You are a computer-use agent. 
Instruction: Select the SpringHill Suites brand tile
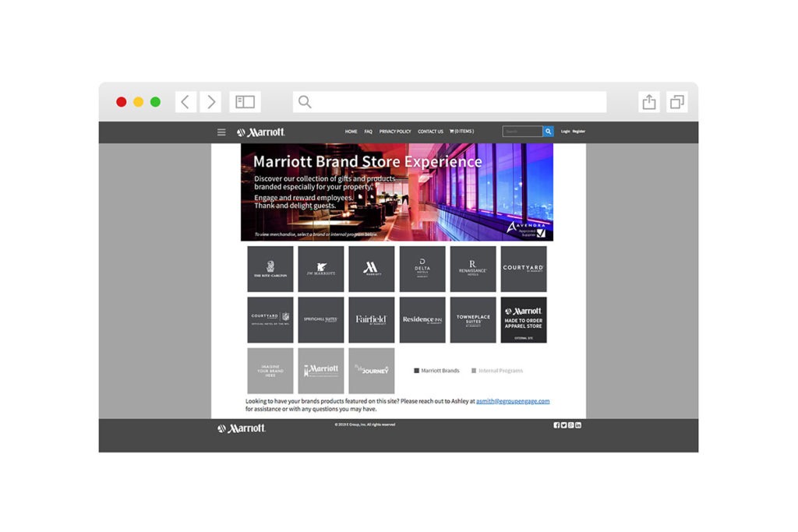click(320, 320)
